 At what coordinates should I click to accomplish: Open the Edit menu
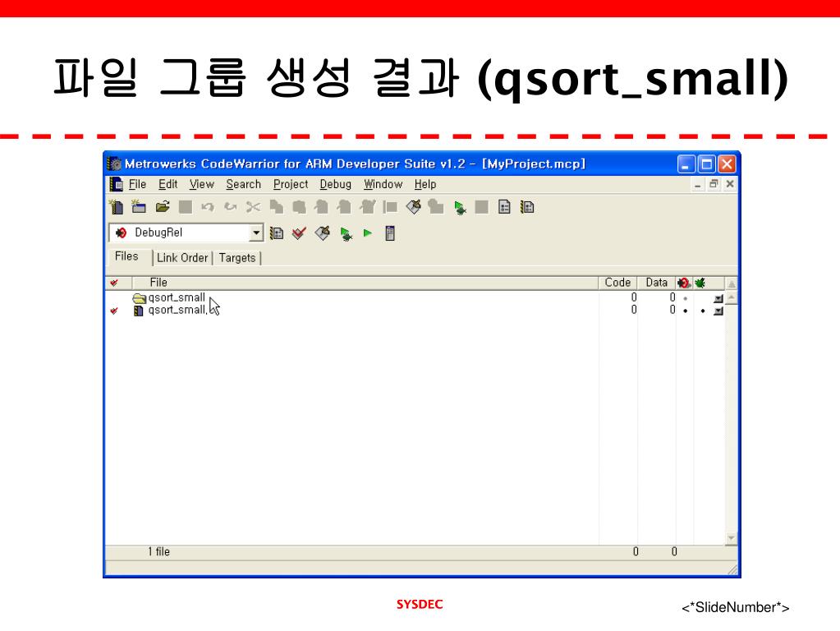point(168,184)
